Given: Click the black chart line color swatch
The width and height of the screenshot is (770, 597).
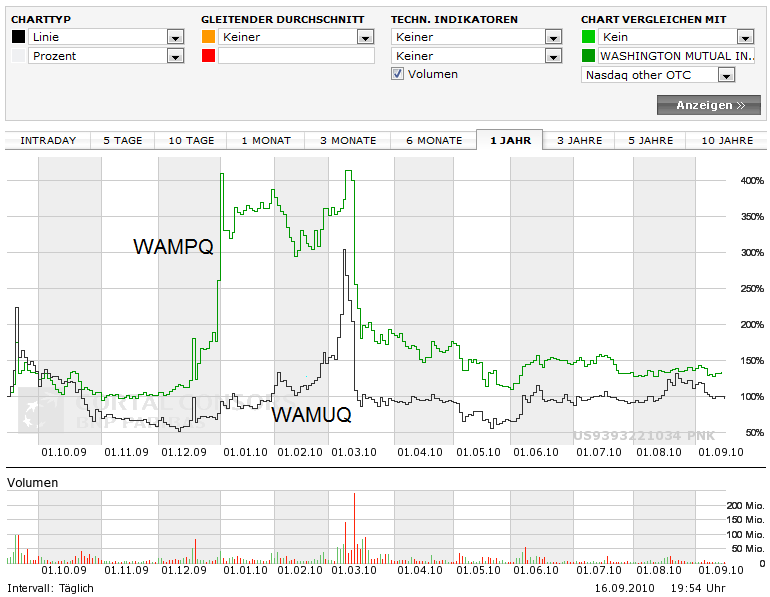Looking at the screenshot, I should (x=18, y=37).
